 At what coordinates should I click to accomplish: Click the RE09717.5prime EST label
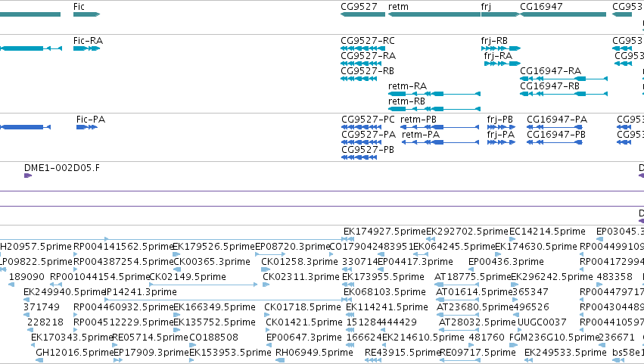[x=478, y=353]
